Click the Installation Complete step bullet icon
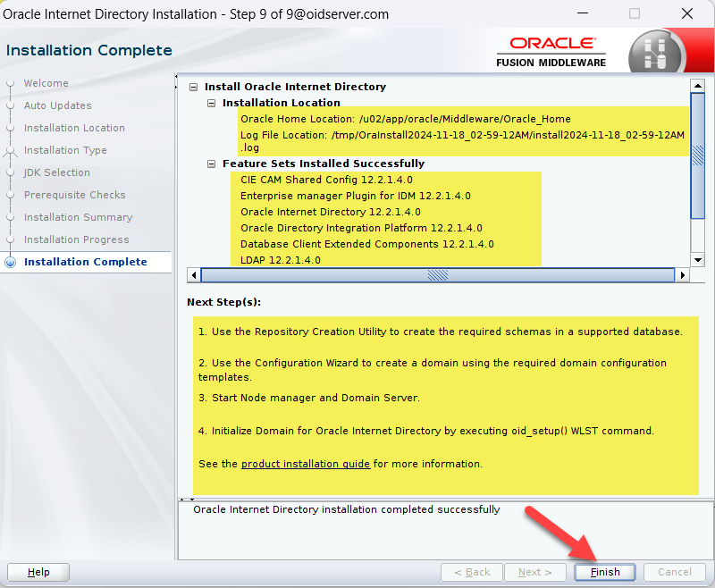Viewport: 715px width, 588px height. (10, 262)
